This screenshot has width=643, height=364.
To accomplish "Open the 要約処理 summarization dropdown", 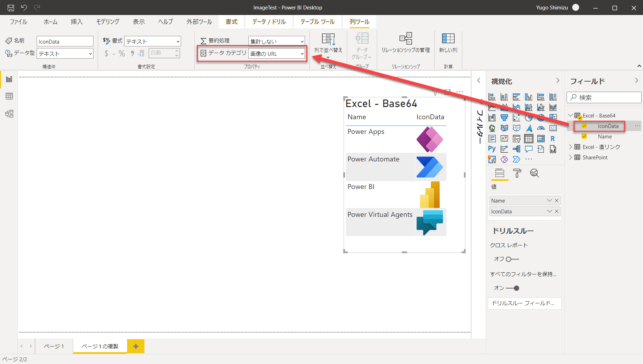I will [277, 41].
